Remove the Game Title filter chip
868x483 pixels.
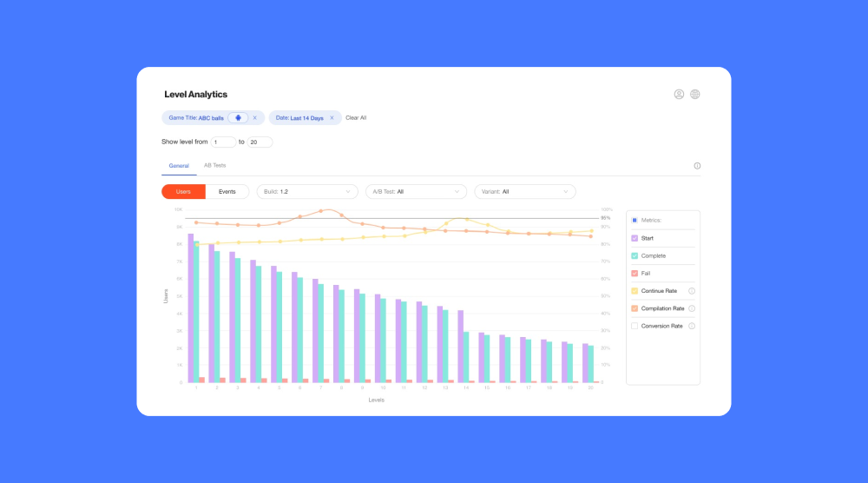(254, 118)
